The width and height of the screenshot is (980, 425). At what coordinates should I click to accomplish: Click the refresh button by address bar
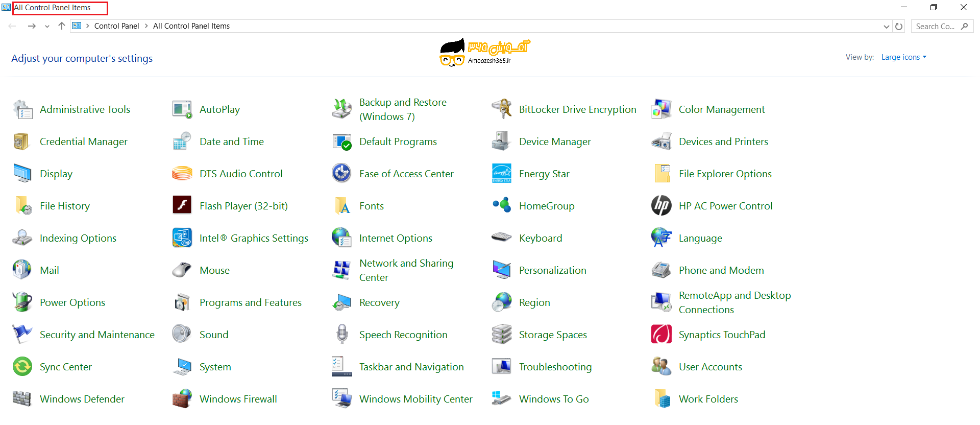(899, 27)
